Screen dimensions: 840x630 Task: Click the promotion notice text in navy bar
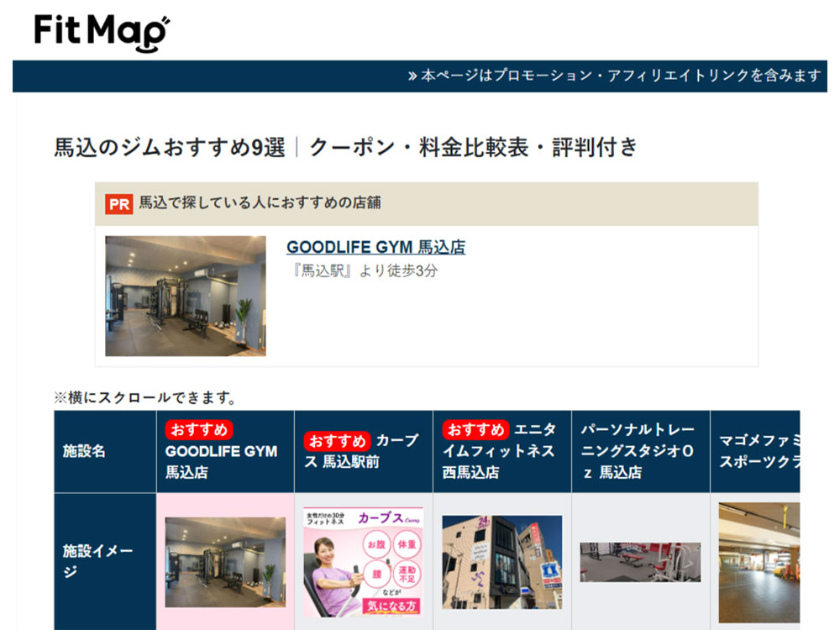pos(614,76)
